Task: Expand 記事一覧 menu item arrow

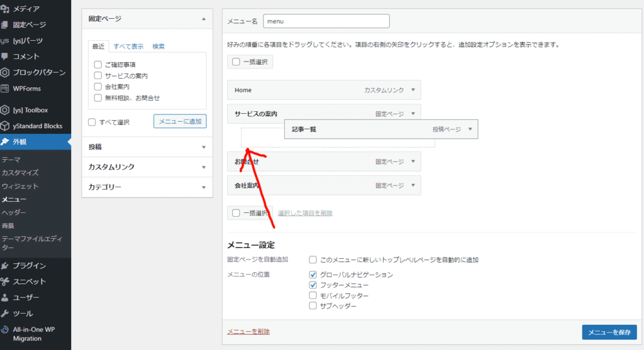Action: 470,129
